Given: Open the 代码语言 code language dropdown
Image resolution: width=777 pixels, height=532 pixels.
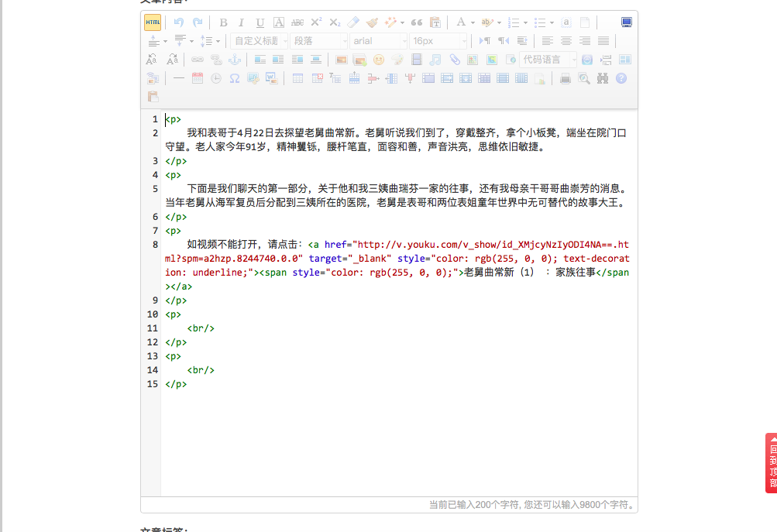Looking at the screenshot, I should [548, 60].
